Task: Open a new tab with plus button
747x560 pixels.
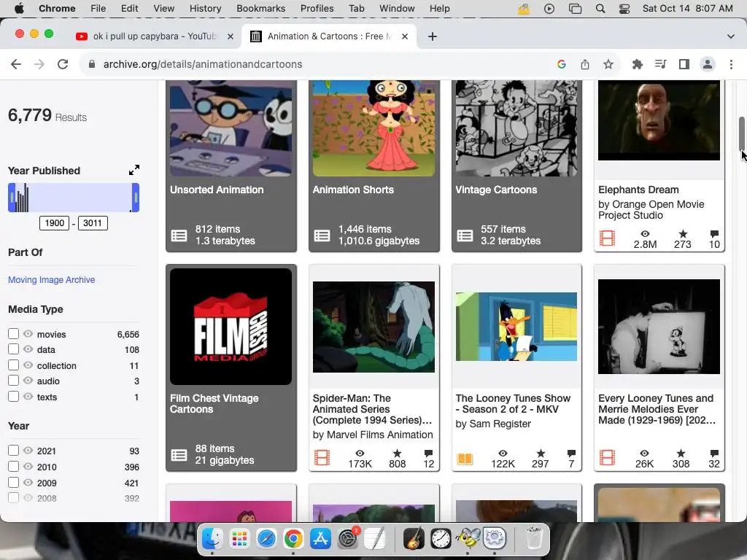Action: pyautogui.click(x=433, y=36)
